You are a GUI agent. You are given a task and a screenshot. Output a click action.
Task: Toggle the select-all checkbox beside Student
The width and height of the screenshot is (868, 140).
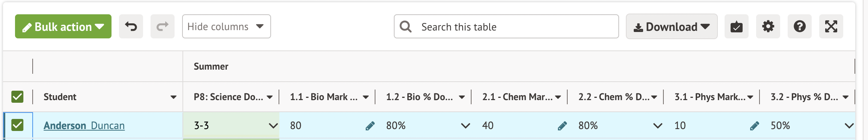(17, 97)
